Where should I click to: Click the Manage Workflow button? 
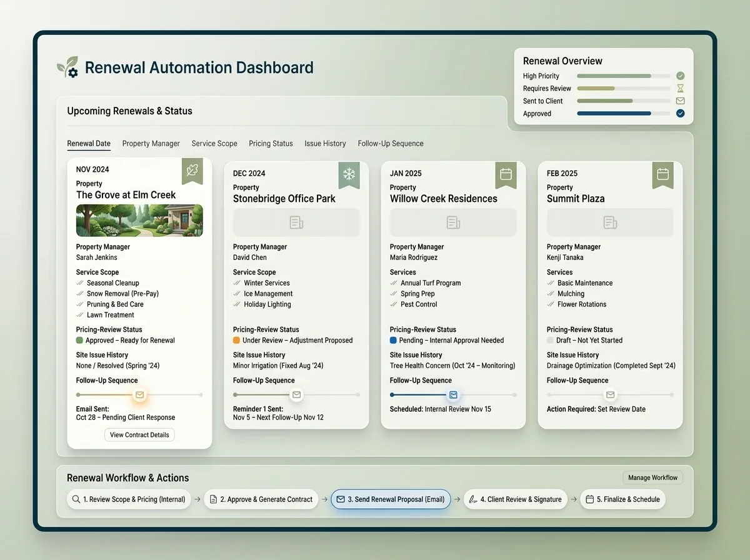click(x=652, y=477)
